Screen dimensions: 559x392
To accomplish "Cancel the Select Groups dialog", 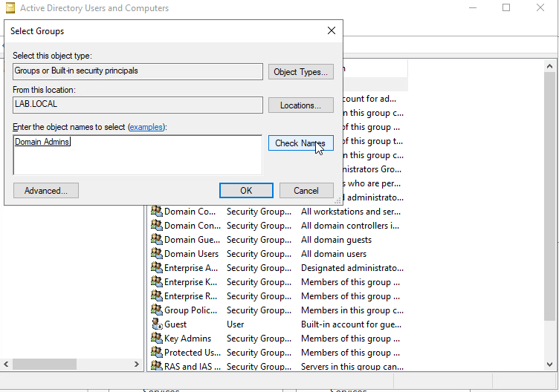I will pos(306,191).
